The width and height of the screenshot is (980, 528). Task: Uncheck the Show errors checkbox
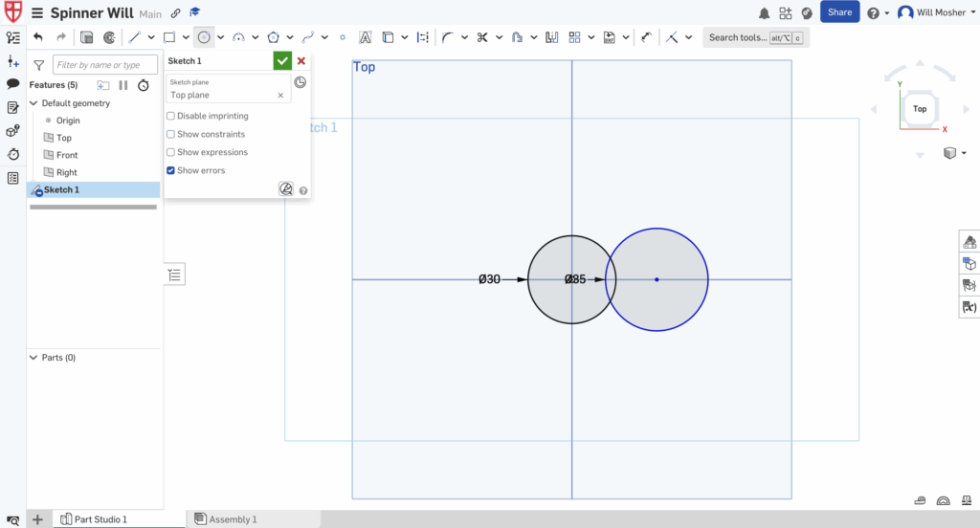click(x=171, y=170)
